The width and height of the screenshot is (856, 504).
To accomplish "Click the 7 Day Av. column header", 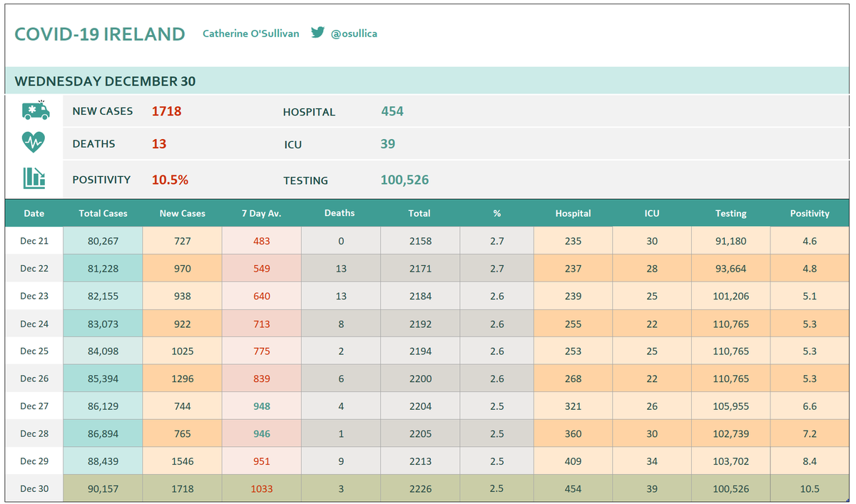I will 261,213.
